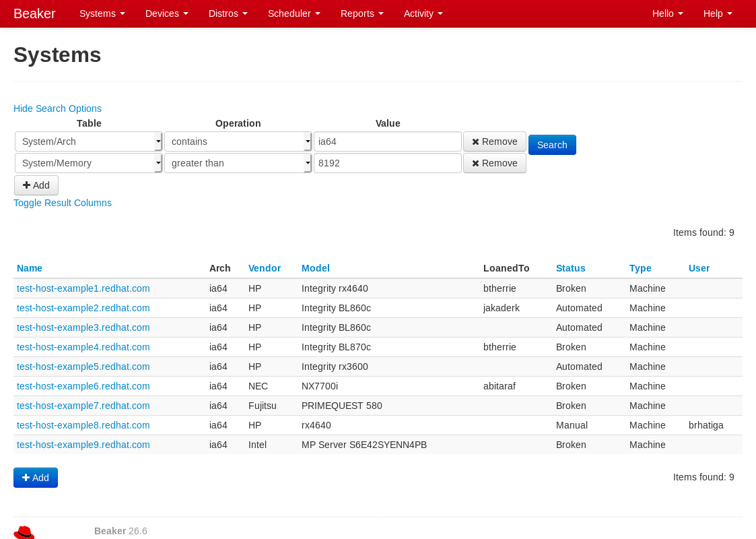Image resolution: width=756 pixels, height=539 pixels.
Task: Click the top 'Items found: 9' text
Action: click(x=703, y=232)
